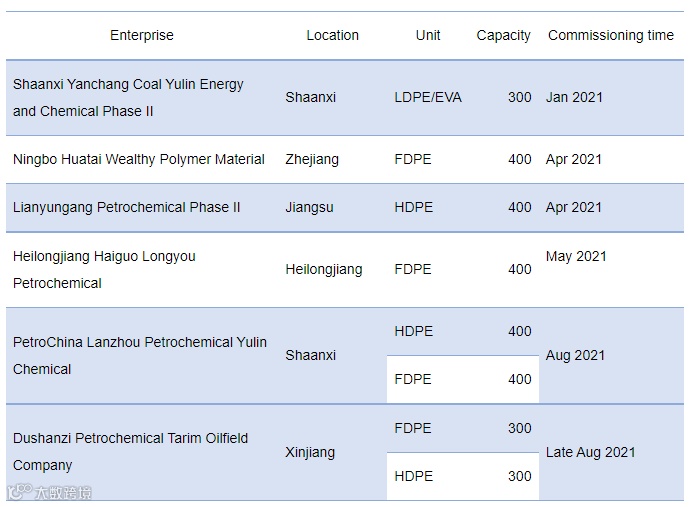
Task: Select the Unit column header
Action: (x=428, y=35)
